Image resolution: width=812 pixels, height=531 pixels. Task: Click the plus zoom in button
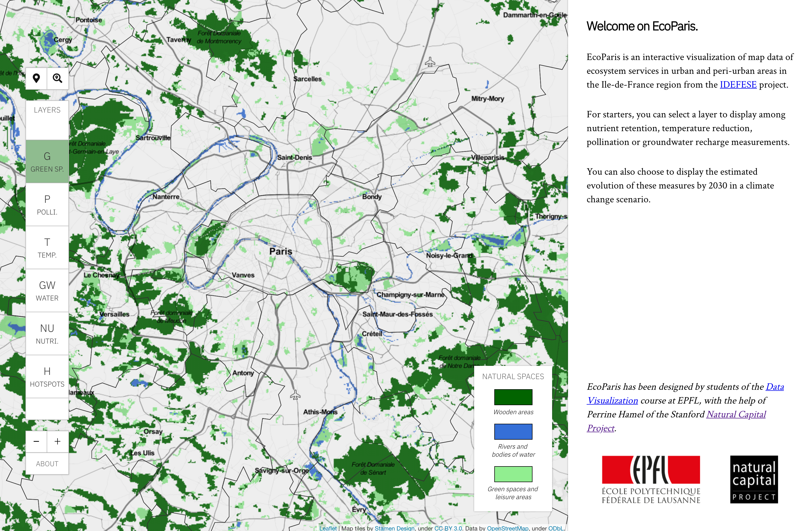click(58, 442)
